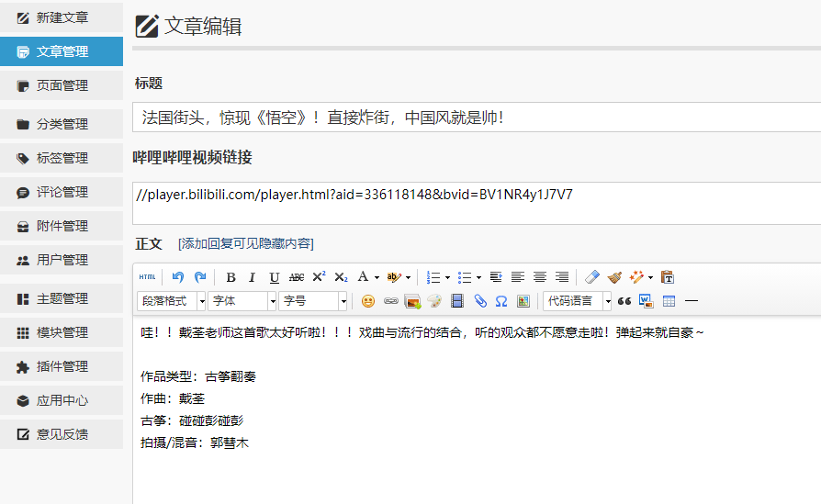
Task: Click into the article body text area
Action: tap(477, 409)
